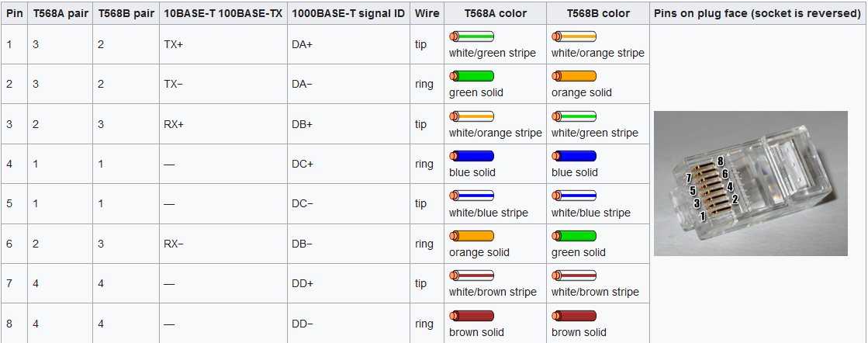Select the Pin column header
868x343 pixels.
pyautogui.click(x=15, y=13)
